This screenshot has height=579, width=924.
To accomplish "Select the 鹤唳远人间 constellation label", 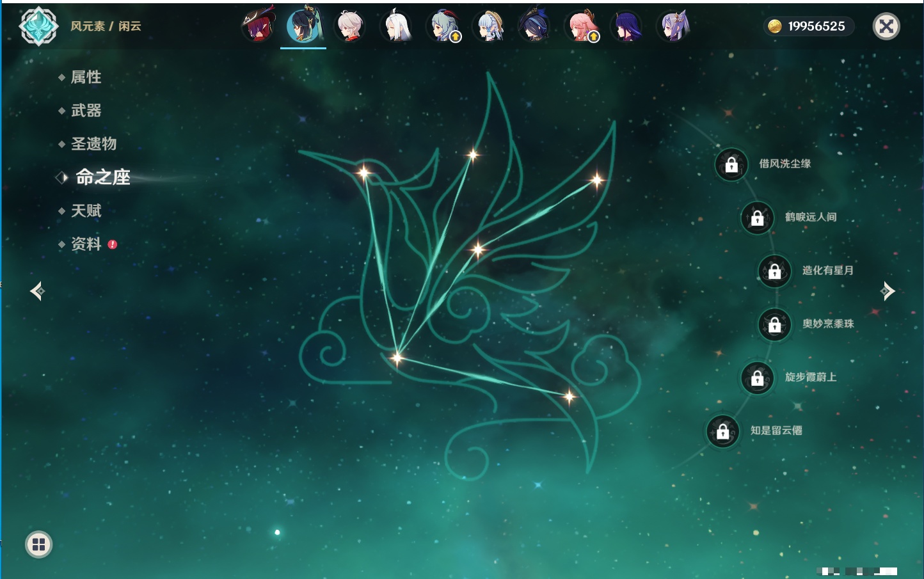I will click(811, 217).
